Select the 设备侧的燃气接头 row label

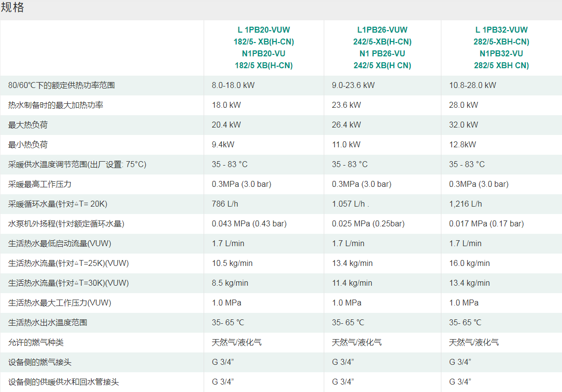(40, 362)
